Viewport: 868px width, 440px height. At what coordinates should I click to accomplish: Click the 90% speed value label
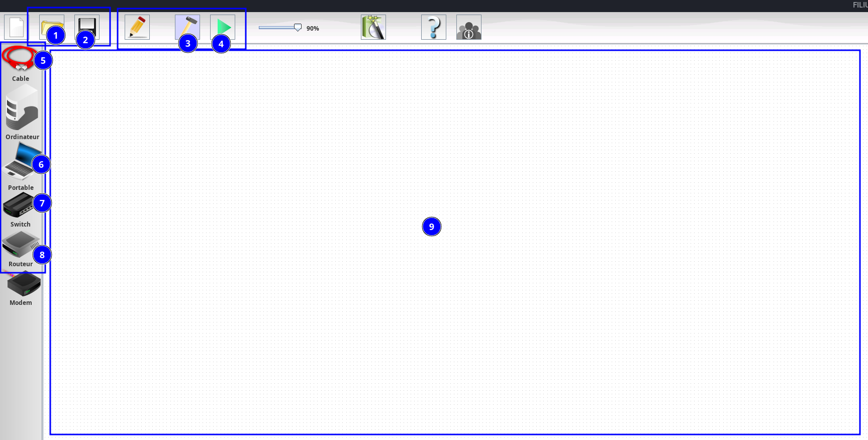[x=313, y=29]
